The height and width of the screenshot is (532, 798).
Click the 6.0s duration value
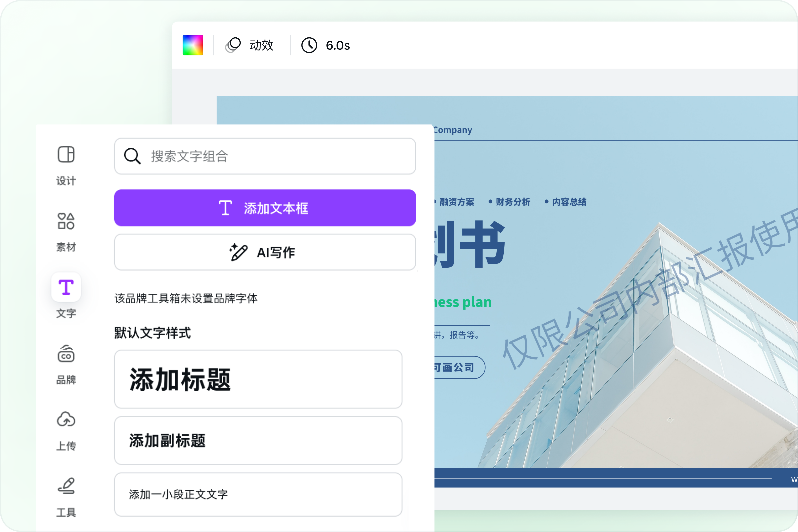[x=338, y=46]
